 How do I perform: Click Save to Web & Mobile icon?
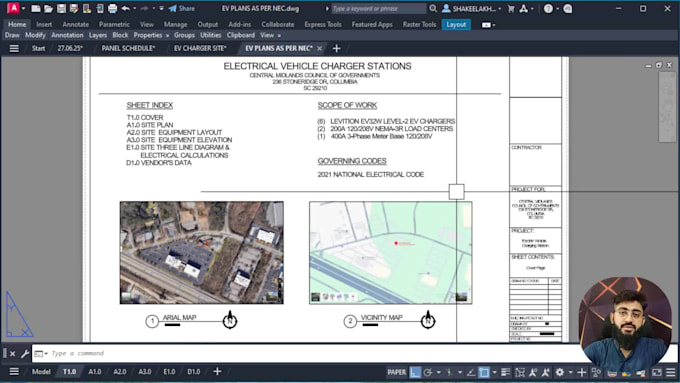click(100, 8)
